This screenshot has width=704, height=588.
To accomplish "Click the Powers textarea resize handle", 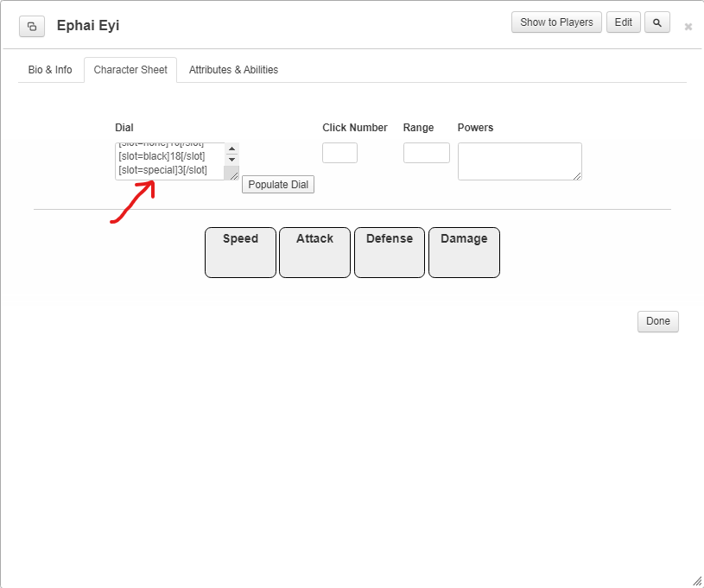I will point(577,176).
